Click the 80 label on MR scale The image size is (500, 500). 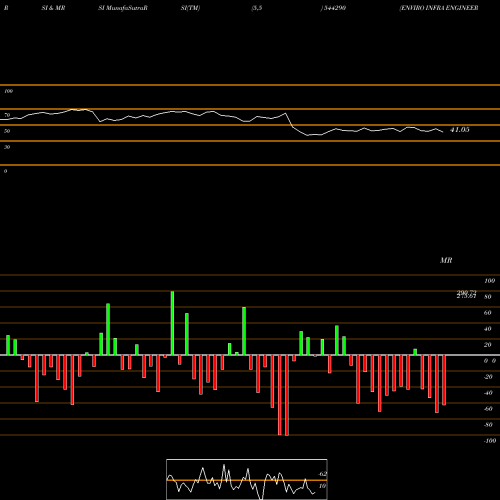click(x=488, y=297)
